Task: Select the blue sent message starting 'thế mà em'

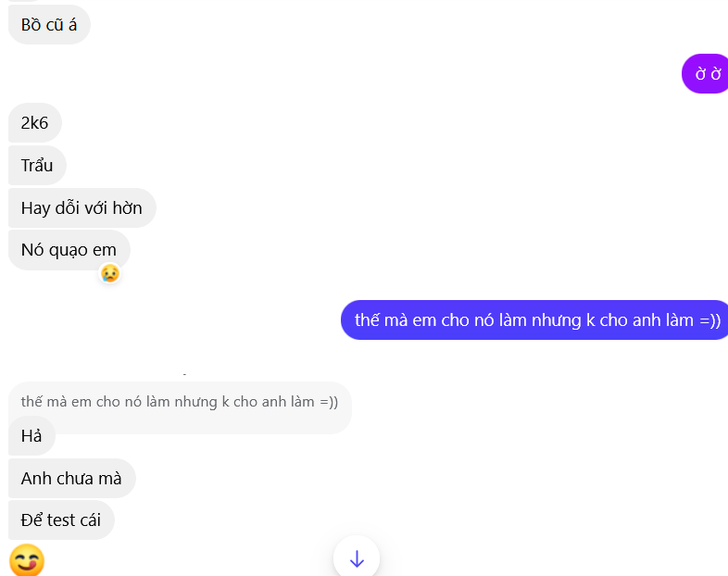Action: pos(535,320)
